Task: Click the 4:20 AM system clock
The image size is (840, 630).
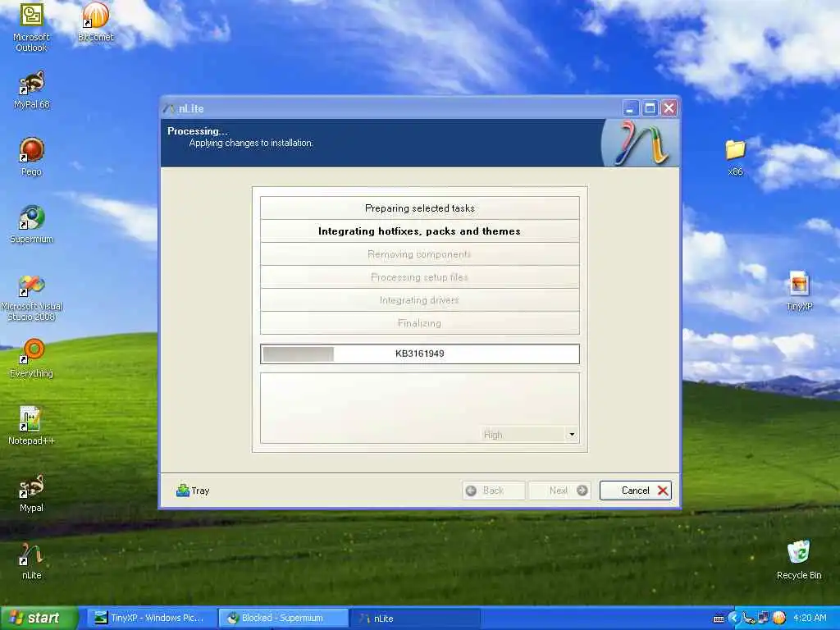Action: click(810, 619)
